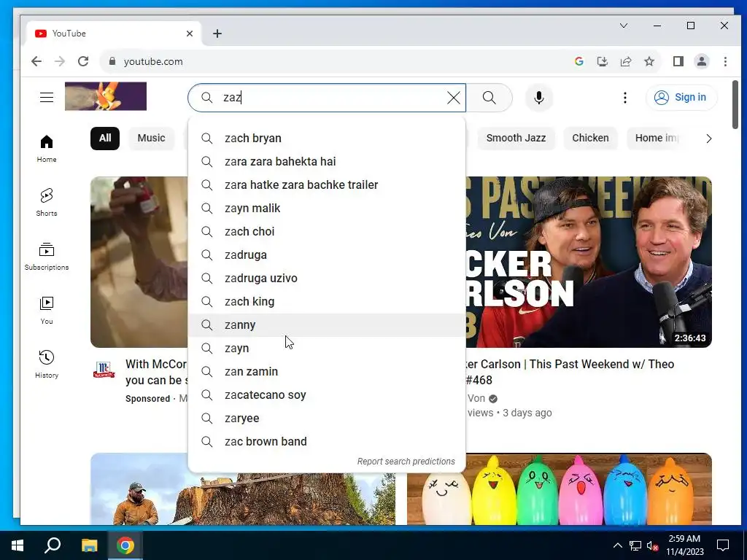The width and height of the screenshot is (747, 560).
Task: Click the YouTube doodle logo
Action: click(106, 96)
